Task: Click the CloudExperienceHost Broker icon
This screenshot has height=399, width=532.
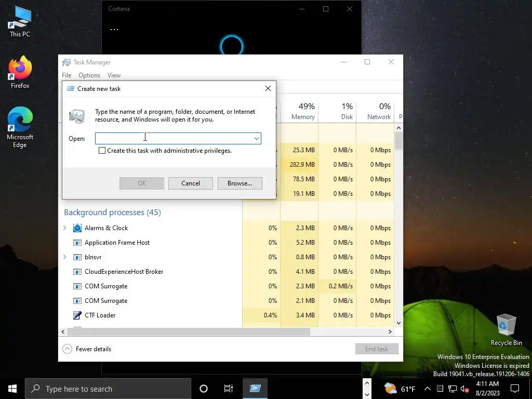Action: coord(77,272)
